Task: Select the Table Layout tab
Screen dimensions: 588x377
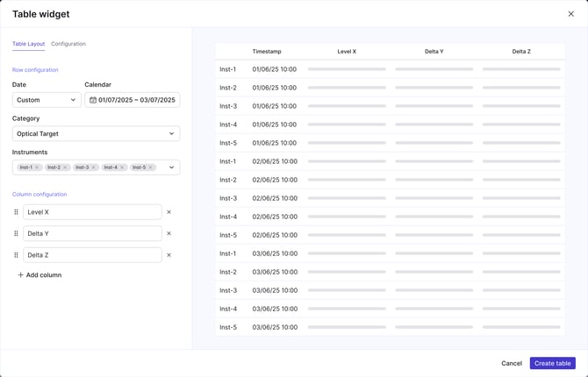Action: pyautogui.click(x=28, y=44)
